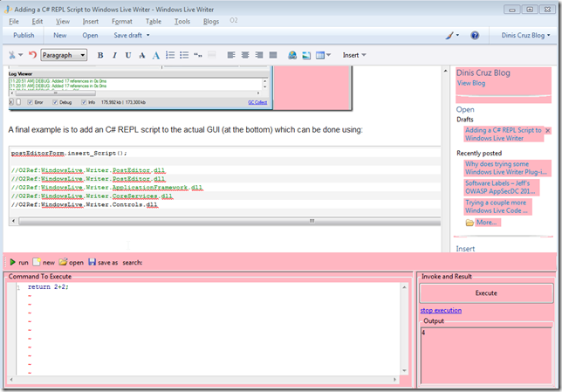Open the font color tool

156,55
